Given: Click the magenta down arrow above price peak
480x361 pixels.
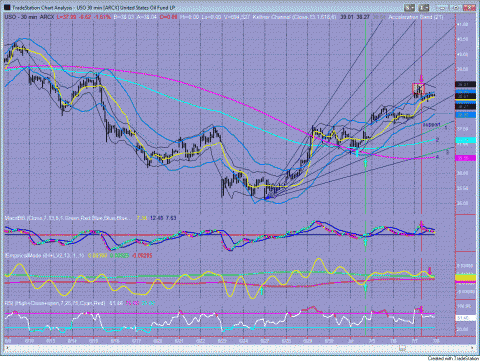Looking at the screenshot, I should 422,79.
